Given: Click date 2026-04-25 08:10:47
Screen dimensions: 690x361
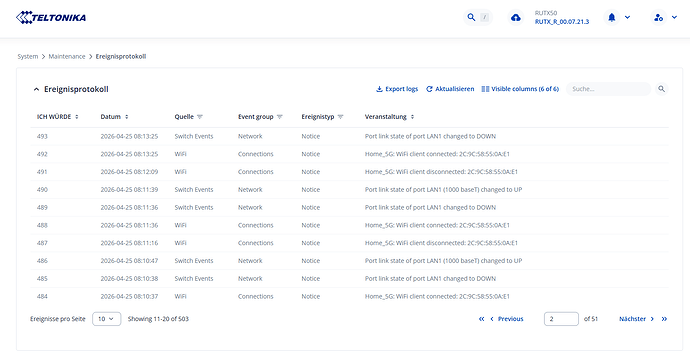Looking at the screenshot, I should (x=129, y=261).
